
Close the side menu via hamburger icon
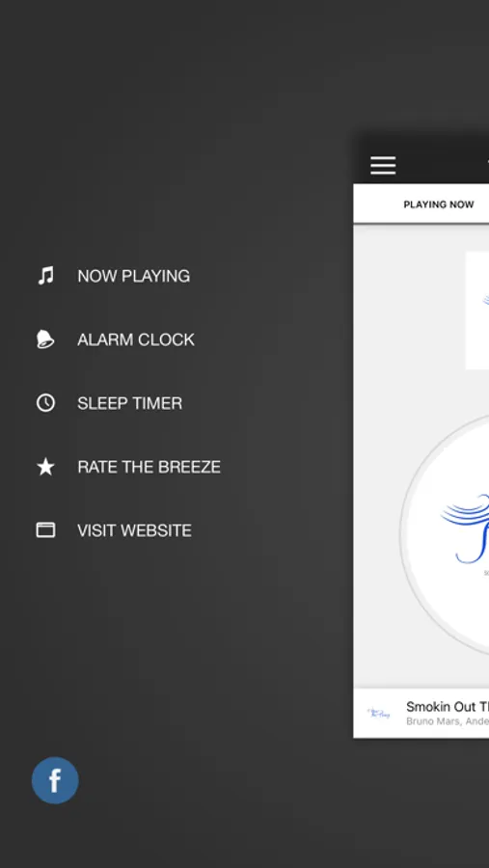383,165
